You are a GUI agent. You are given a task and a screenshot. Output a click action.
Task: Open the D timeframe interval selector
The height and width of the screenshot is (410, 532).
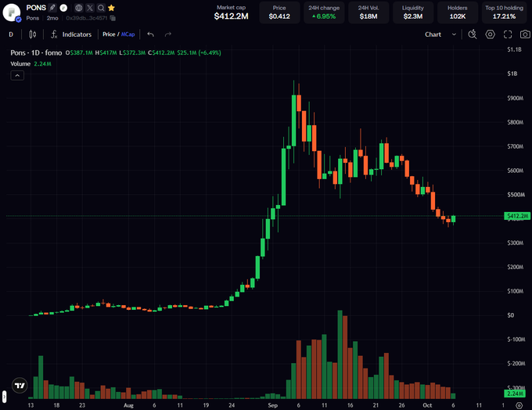[x=11, y=34]
